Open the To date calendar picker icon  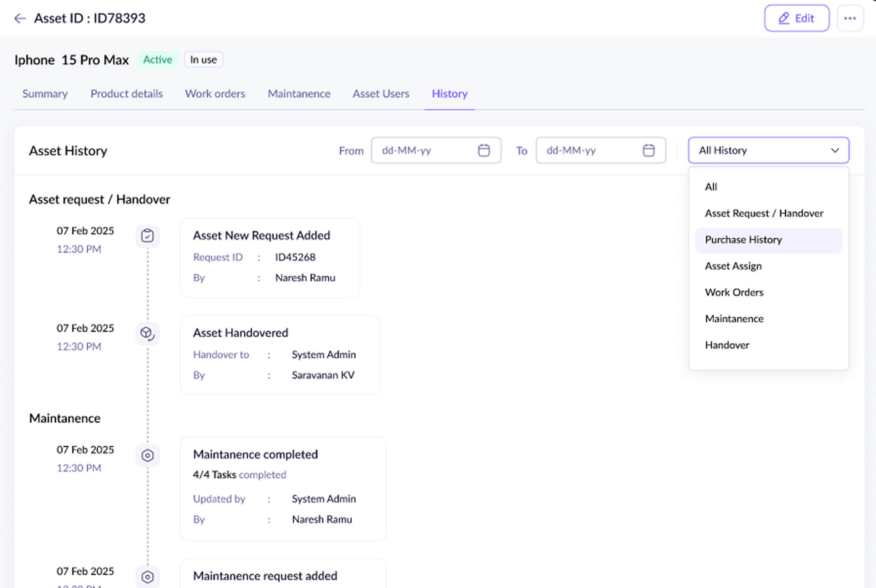pyautogui.click(x=648, y=150)
